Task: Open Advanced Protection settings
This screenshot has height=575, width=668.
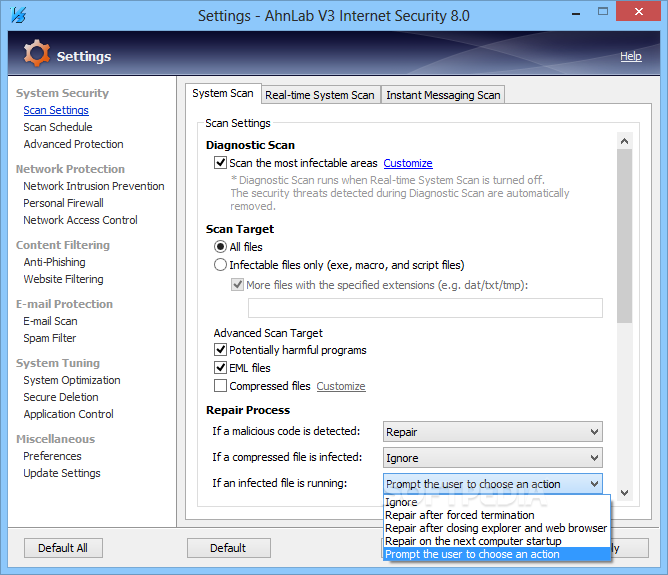Action: click(73, 144)
